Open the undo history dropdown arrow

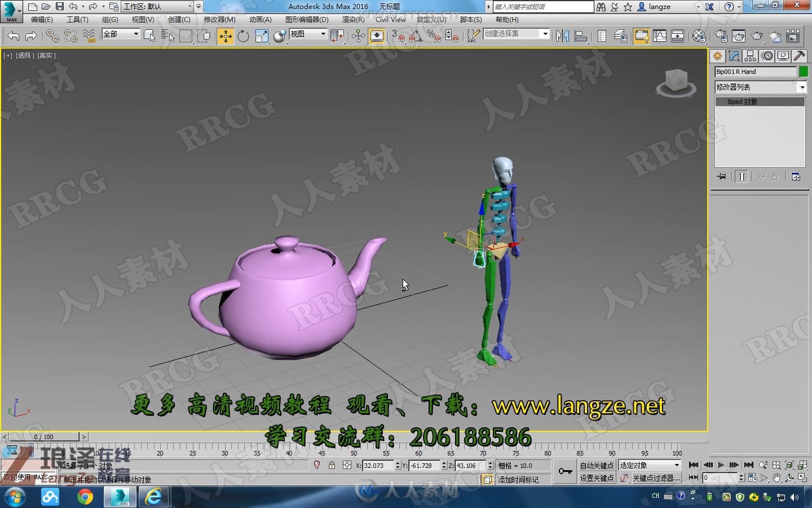83,7
